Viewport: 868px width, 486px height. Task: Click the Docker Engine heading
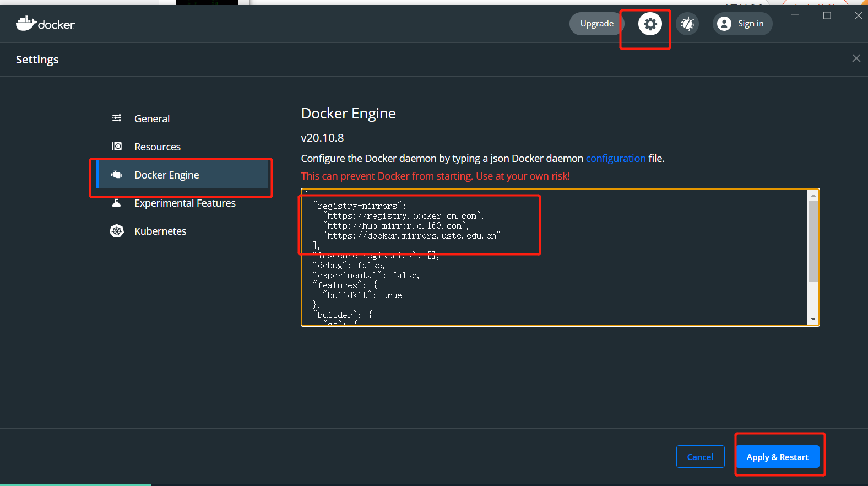[x=348, y=114]
